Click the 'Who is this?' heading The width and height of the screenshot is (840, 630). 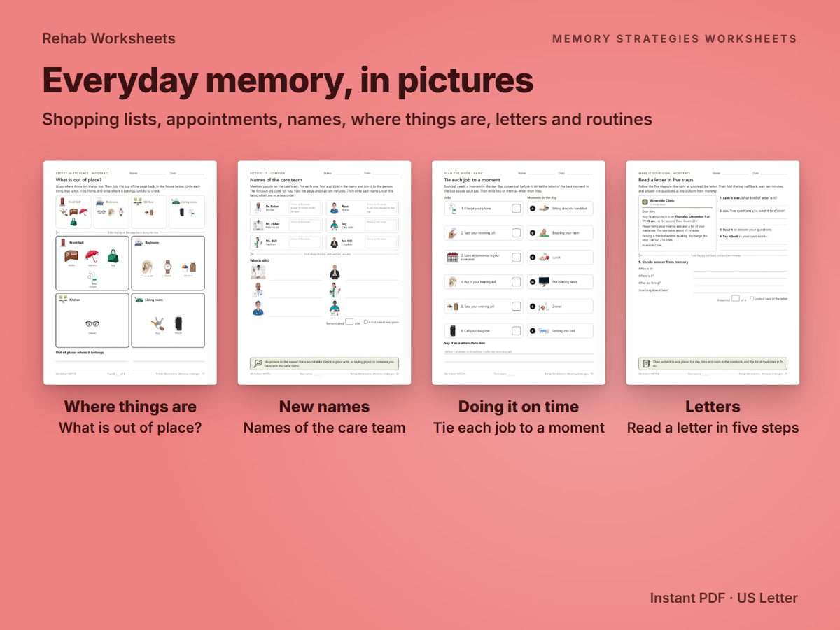(260, 261)
